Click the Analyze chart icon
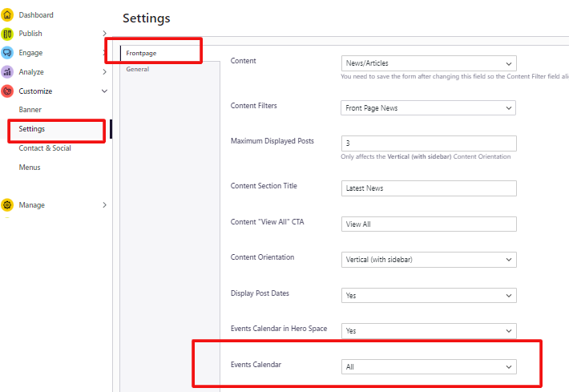Screen dimensions: 585x392 point(7,72)
